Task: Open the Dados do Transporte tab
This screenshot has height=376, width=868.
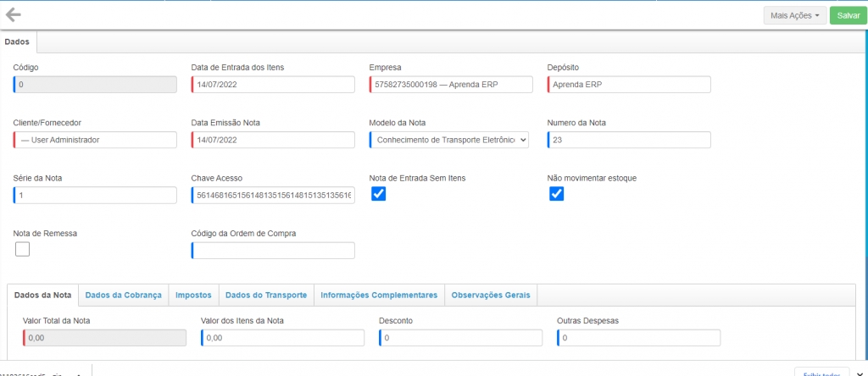Action: click(x=265, y=295)
